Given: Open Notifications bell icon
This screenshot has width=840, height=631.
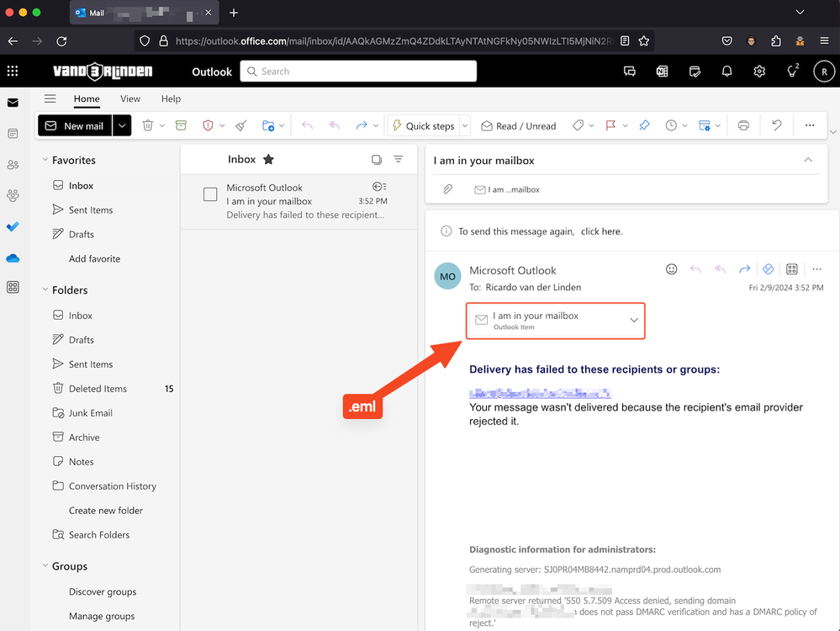Looking at the screenshot, I should (727, 72).
